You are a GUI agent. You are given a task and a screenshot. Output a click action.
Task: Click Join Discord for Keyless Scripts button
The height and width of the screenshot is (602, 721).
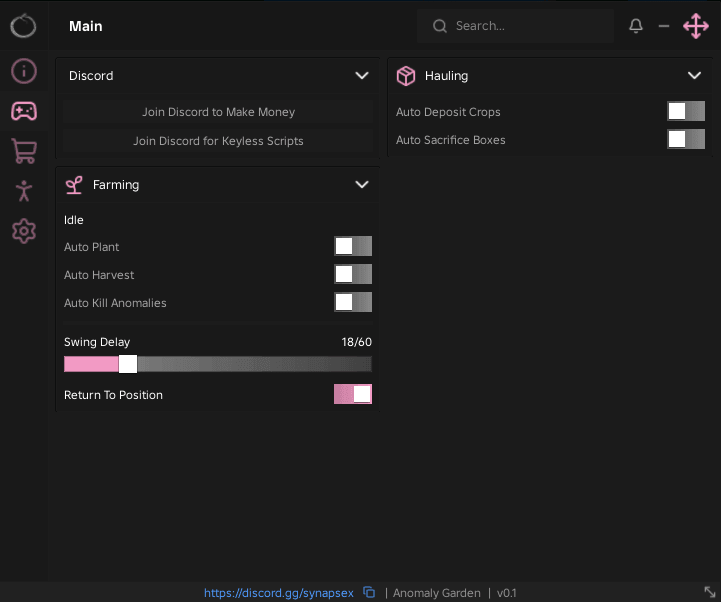(x=218, y=141)
